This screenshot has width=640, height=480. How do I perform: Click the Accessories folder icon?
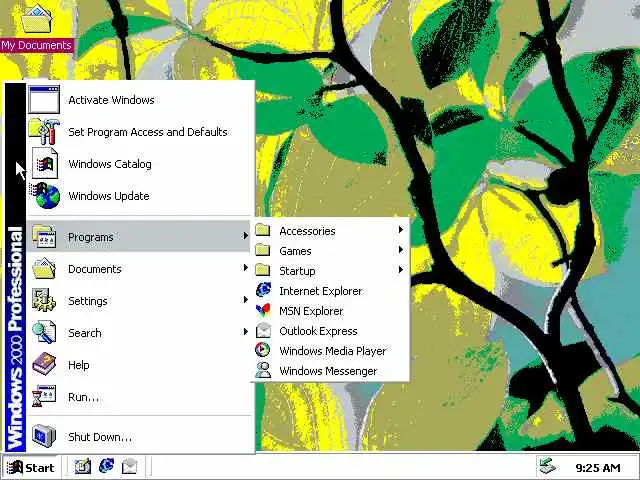coord(263,230)
